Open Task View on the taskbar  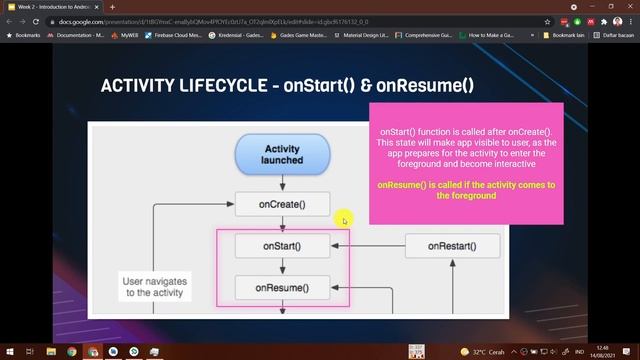click(30, 351)
